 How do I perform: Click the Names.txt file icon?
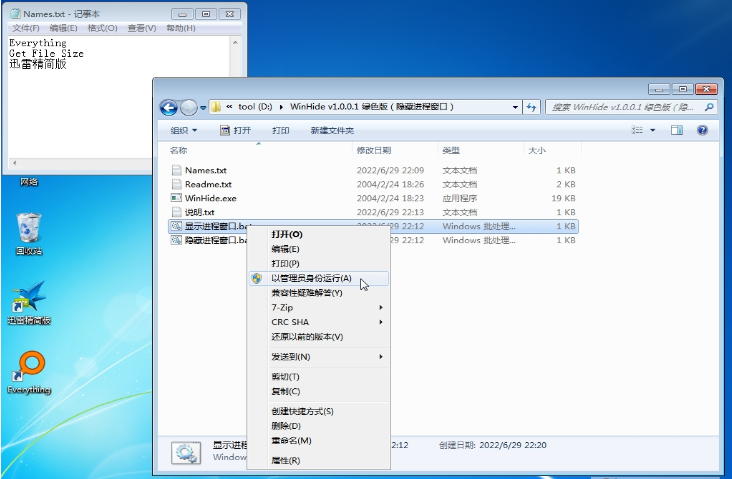coord(176,170)
